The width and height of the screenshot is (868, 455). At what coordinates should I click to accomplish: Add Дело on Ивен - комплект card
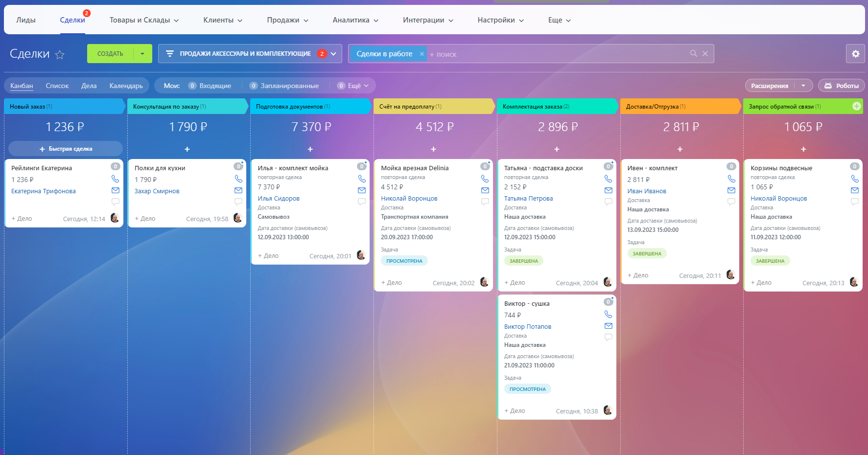click(638, 275)
